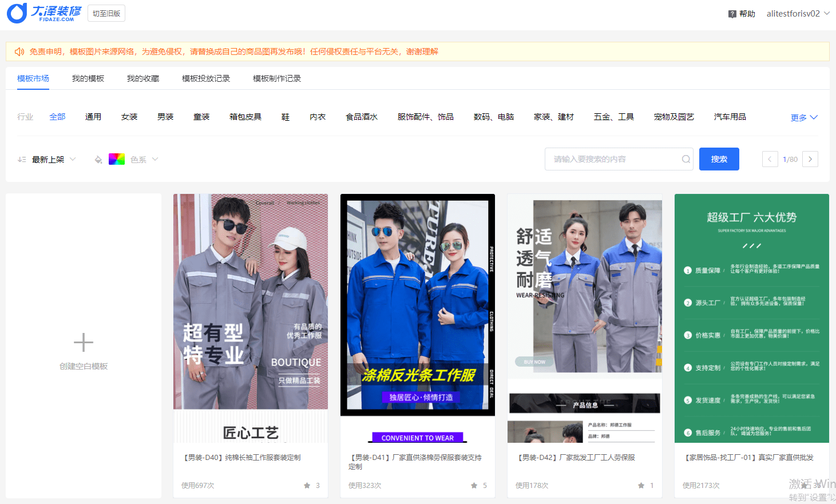
Task: Select the 家装、建材 industry filter
Action: point(554,117)
